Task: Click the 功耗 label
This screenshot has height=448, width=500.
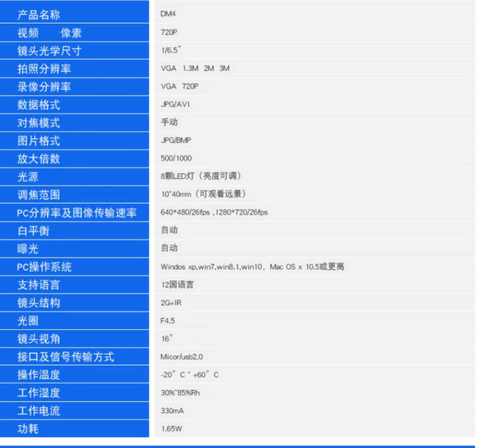Action: click(28, 429)
